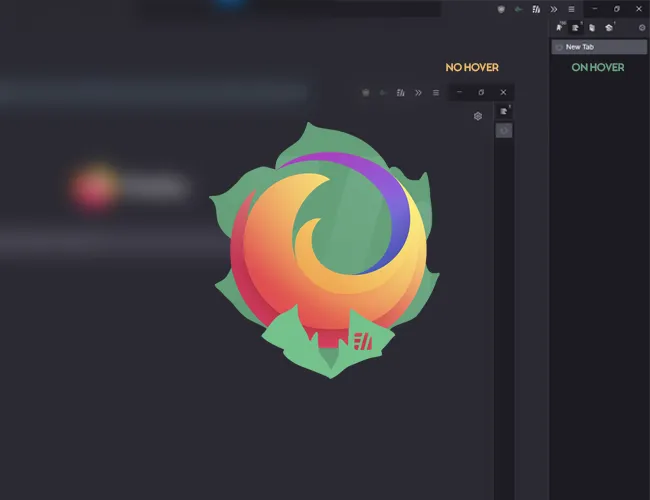Select the first sidebar panel with pin badge
This screenshot has width=650, height=500.
click(x=559, y=28)
